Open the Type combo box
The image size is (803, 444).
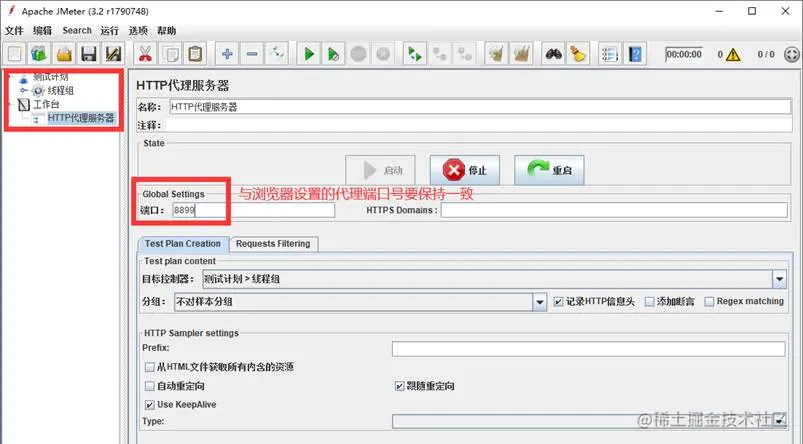click(589, 421)
